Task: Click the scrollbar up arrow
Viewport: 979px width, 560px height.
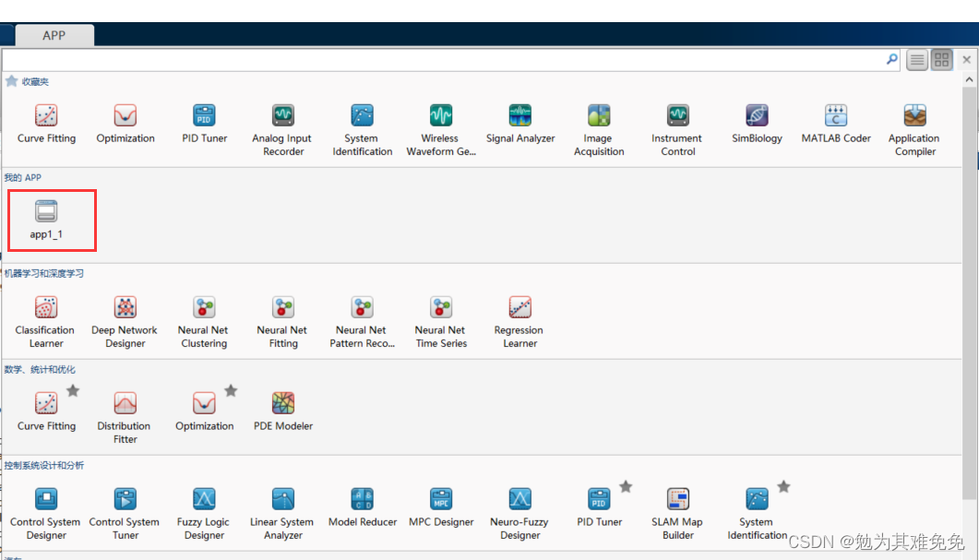Action: point(969,80)
